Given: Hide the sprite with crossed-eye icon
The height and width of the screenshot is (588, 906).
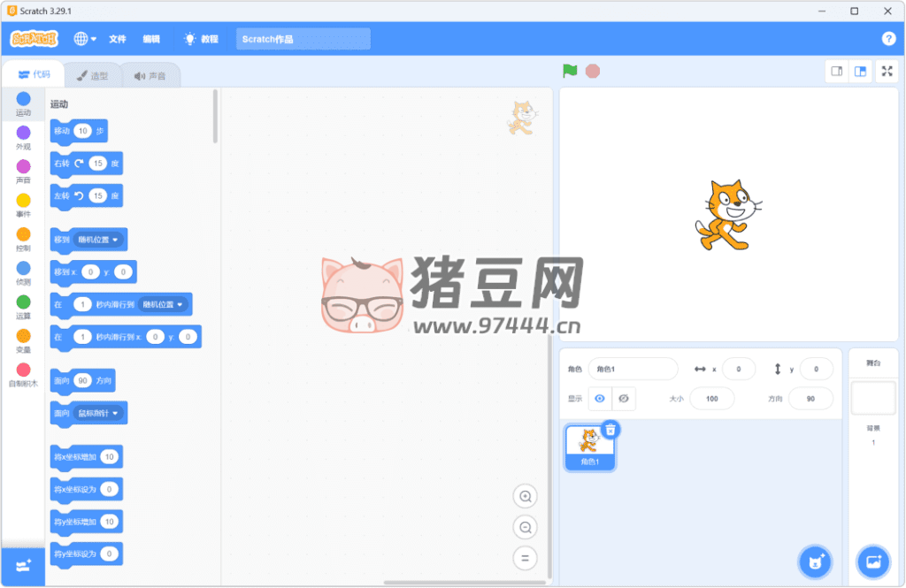Looking at the screenshot, I should [623, 399].
